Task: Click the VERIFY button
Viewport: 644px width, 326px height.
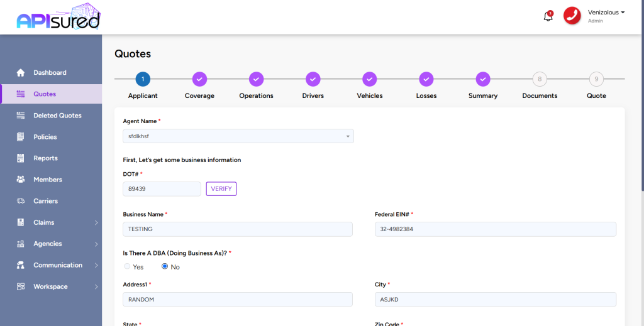Action: coord(221,189)
